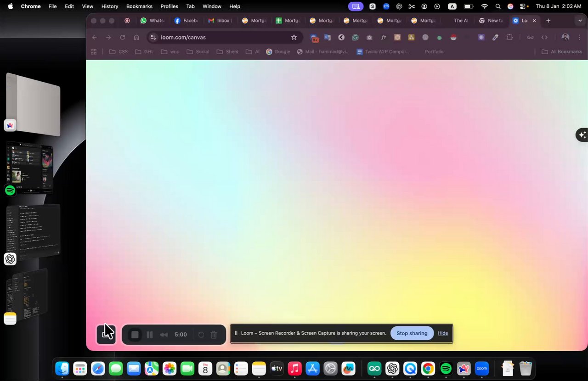Open the font identifier extension
The image size is (588, 381).
coord(384,38)
